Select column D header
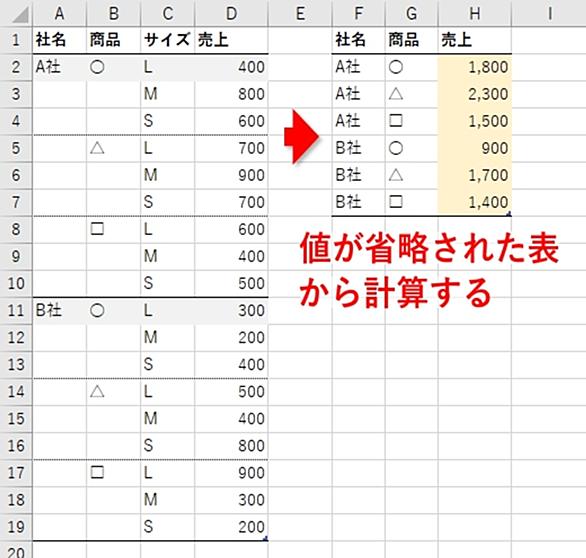This screenshot has width=586, height=558. pos(231,13)
